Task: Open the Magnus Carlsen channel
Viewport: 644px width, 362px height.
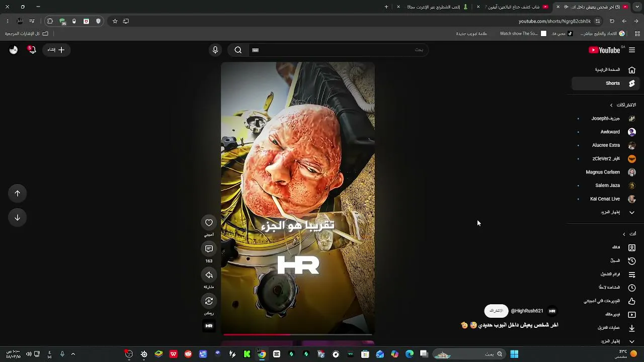Action: 606,172
